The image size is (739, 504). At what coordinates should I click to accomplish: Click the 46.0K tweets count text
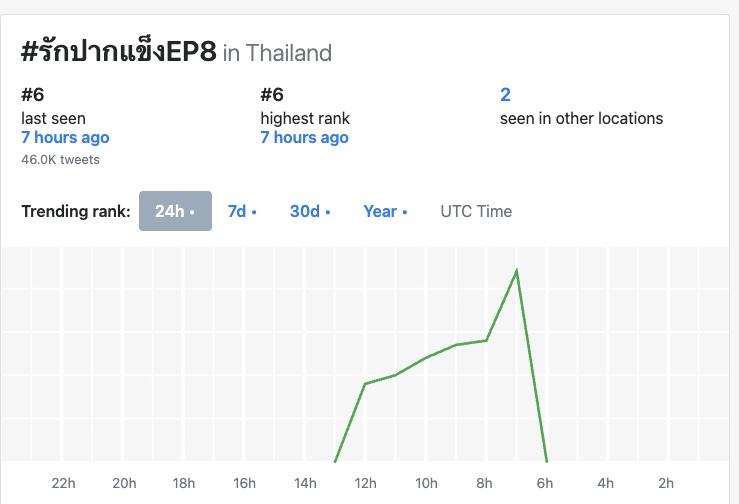60,159
